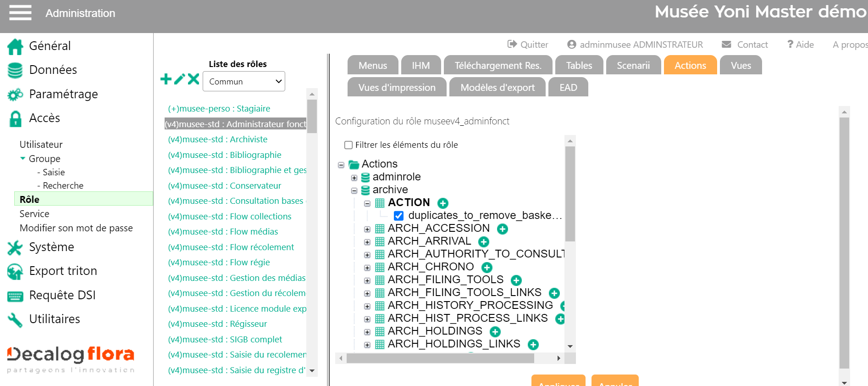Open the Modèles d'export tab
This screenshot has width=868, height=386.
[x=497, y=88]
